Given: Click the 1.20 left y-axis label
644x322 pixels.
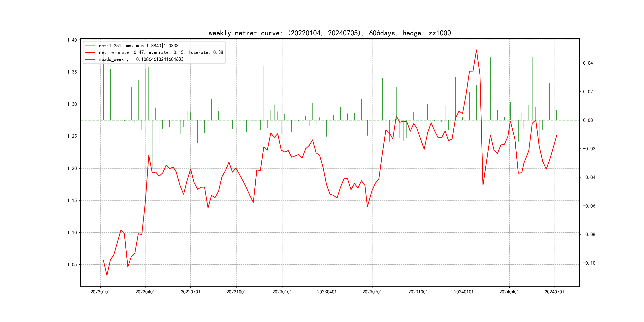Looking at the screenshot, I should (72, 169).
